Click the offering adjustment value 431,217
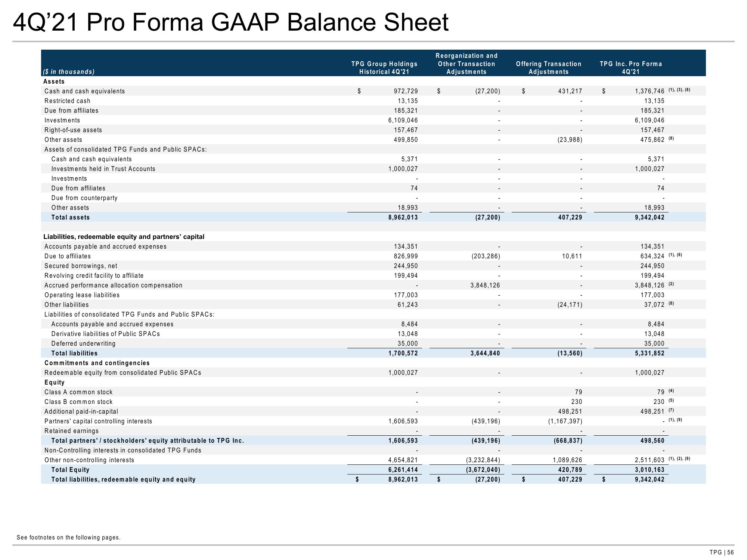The height and width of the screenshot is (560, 747). pyautogui.click(x=570, y=91)
